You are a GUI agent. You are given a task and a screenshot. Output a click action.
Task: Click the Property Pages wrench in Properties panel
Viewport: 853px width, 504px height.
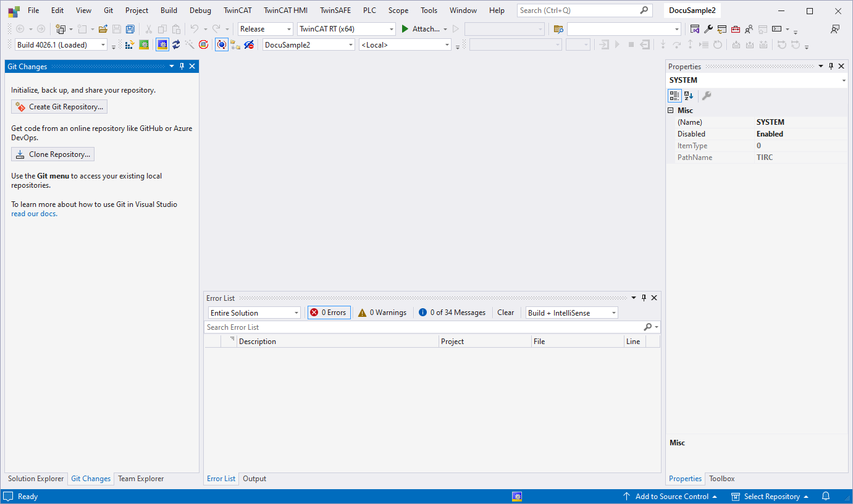click(707, 96)
